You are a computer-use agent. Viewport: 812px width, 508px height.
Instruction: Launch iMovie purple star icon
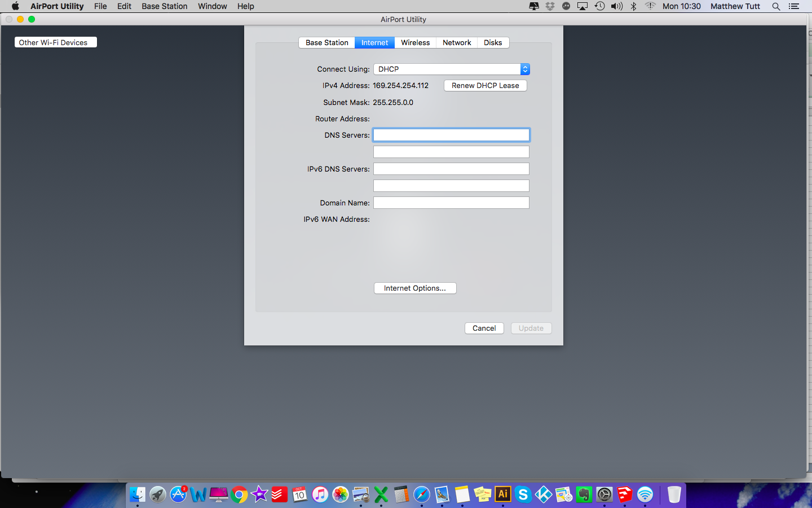[259, 495]
